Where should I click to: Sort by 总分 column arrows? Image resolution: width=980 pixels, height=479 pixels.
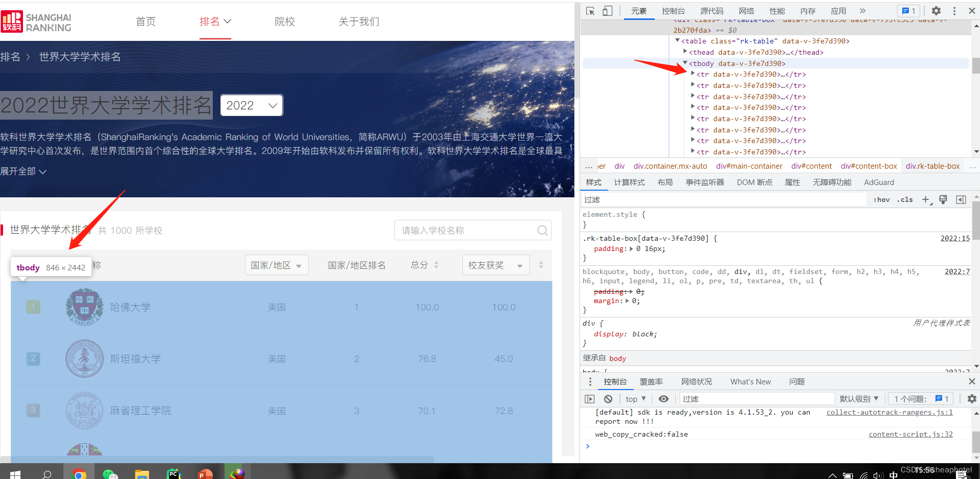[436, 265]
